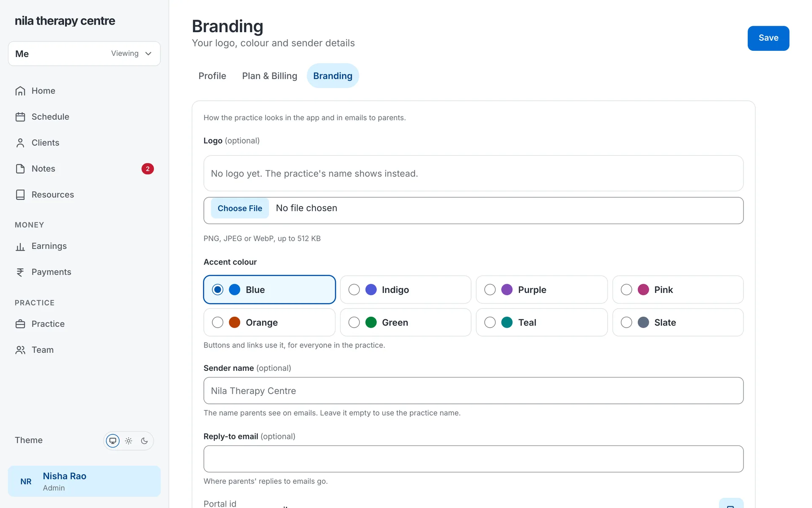Switch theme to system mode monitor icon

(113, 441)
